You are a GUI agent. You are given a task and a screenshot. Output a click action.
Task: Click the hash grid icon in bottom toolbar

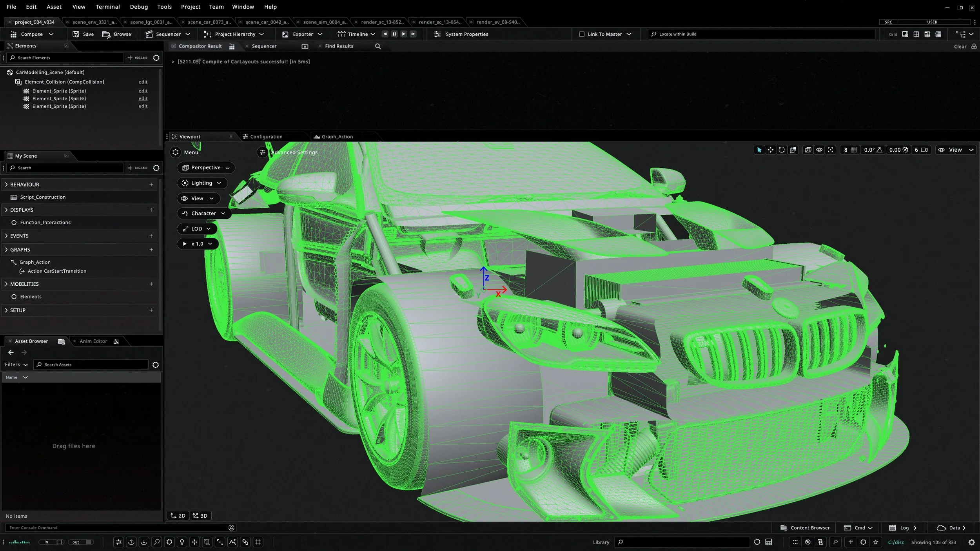(x=258, y=542)
